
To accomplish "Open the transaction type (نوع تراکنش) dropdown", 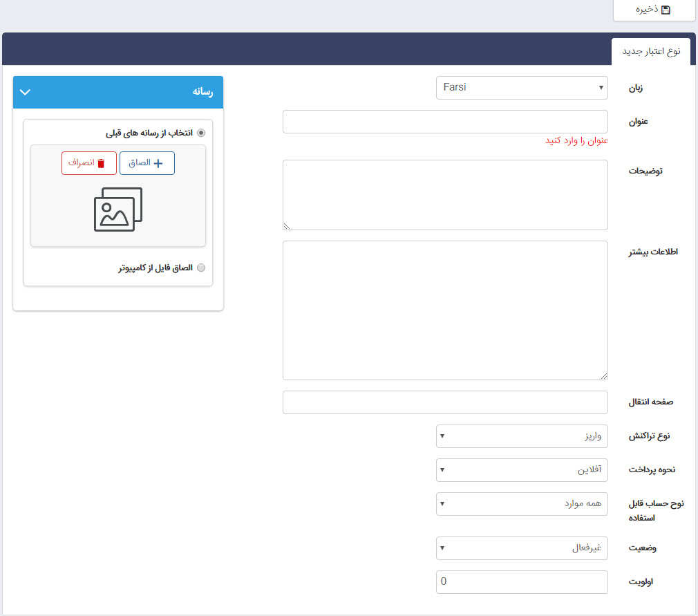I will pyautogui.click(x=522, y=436).
